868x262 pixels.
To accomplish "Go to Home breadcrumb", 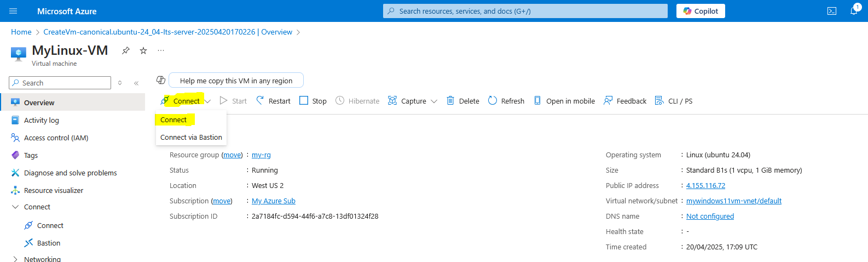I will tap(21, 32).
